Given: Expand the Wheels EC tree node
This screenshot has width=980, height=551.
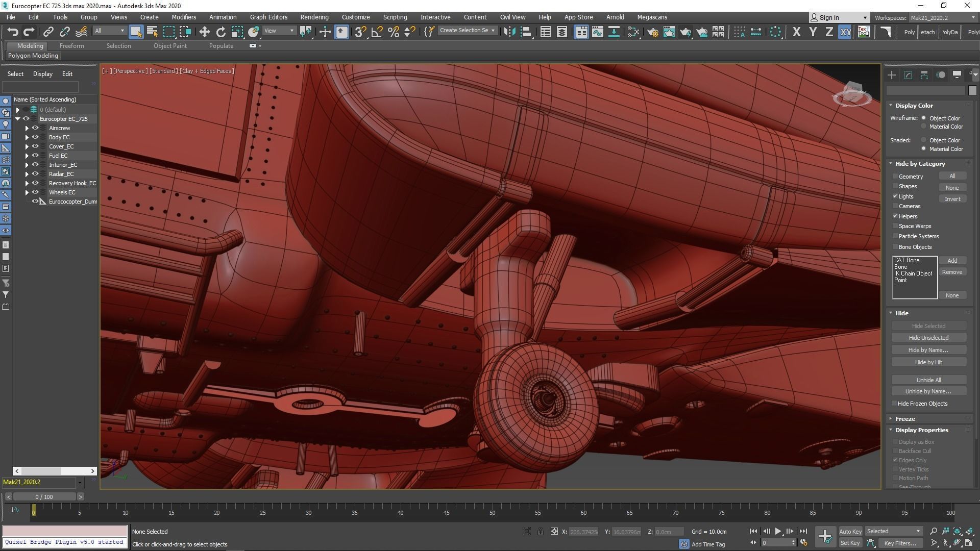Looking at the screenshot, I should (27, 192).
